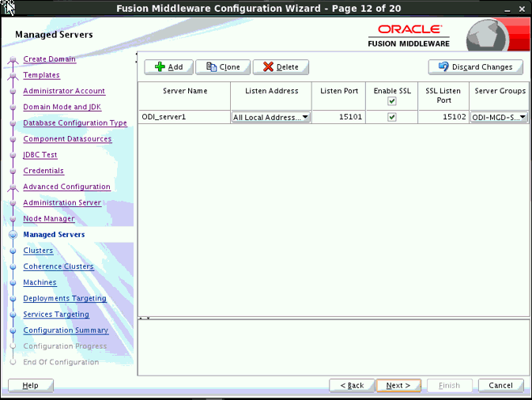Click the Clone server button
The width and height of the screenshot is (532, 400).
point(223,67)
